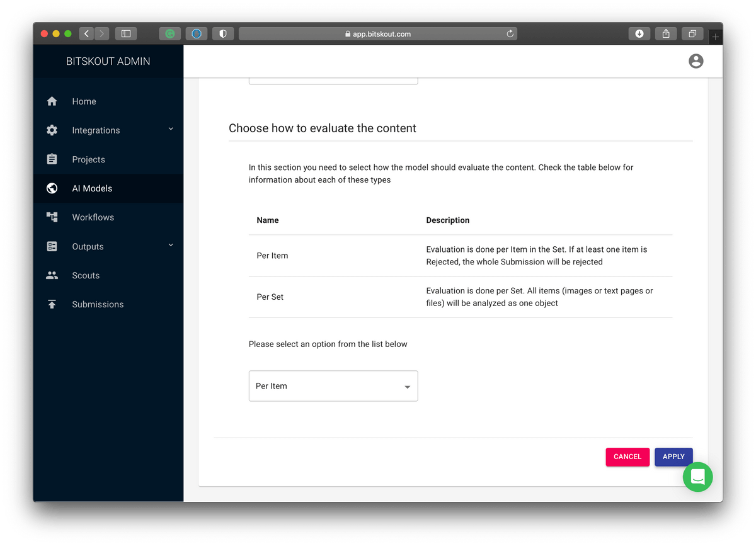Open the Safari share button

[x=666, y=34]
